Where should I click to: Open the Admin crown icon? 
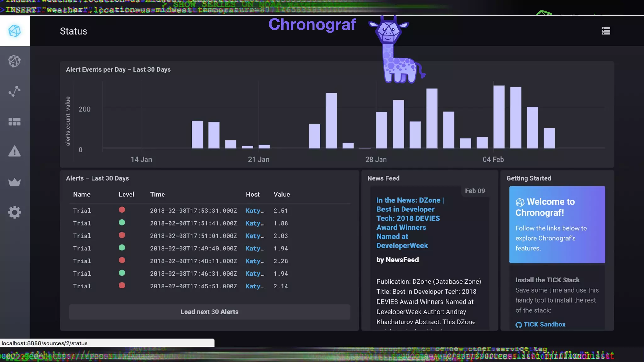click(x=15, y=182)
